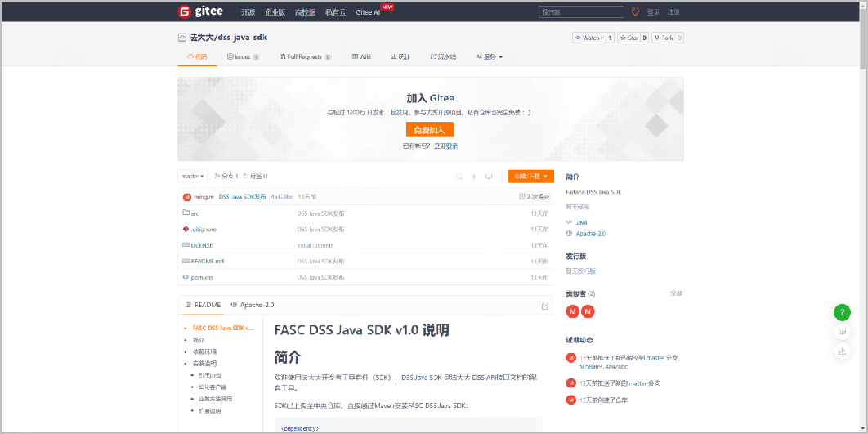Open the 流水线 tab
Screen dimensions: 868x434
point(444,56)
